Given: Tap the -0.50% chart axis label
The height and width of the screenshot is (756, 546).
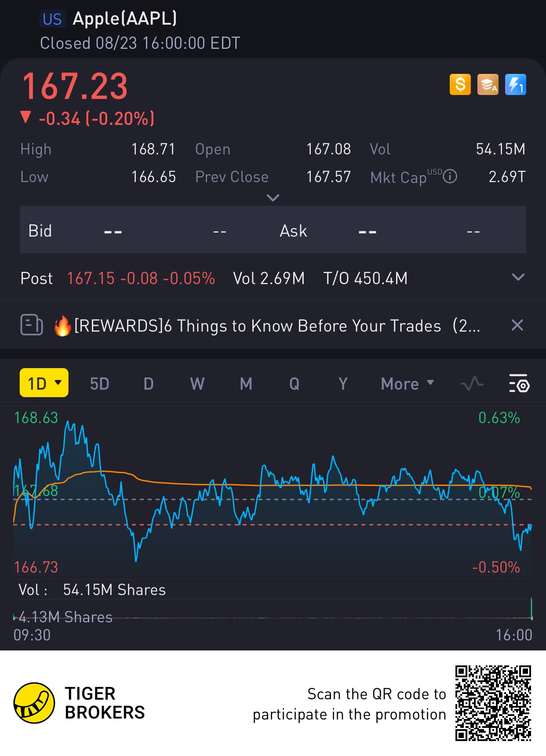Looking at the screenshot, I should (496, 567).
